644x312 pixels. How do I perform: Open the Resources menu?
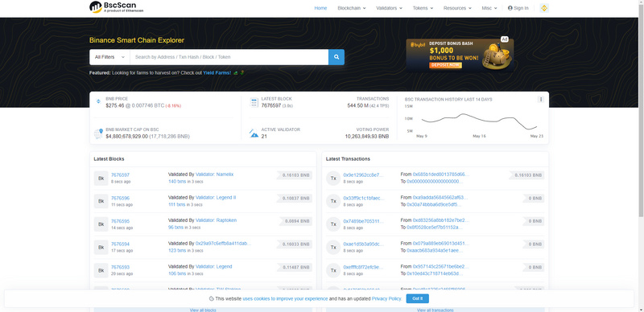click(x=457, y=8)
